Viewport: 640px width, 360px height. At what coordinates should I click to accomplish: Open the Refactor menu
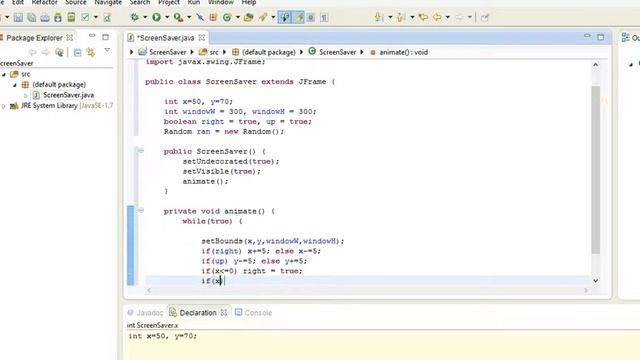click(44, 2)
